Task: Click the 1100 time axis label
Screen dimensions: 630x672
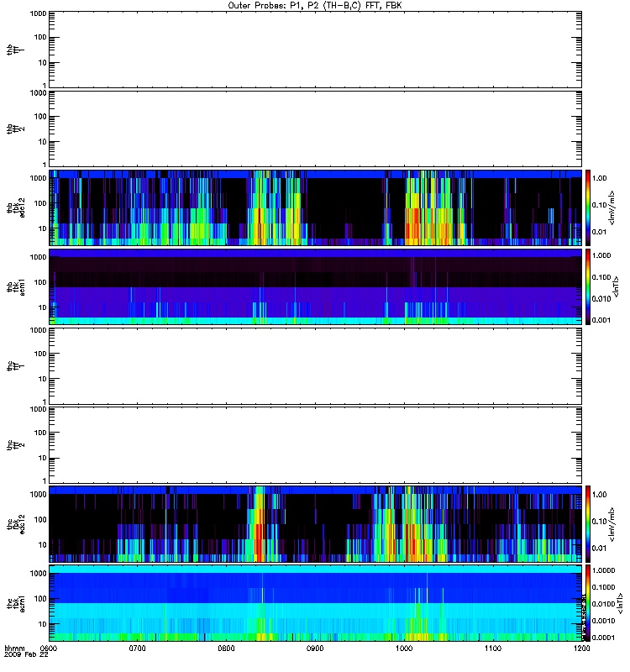Action: [493, 648]
